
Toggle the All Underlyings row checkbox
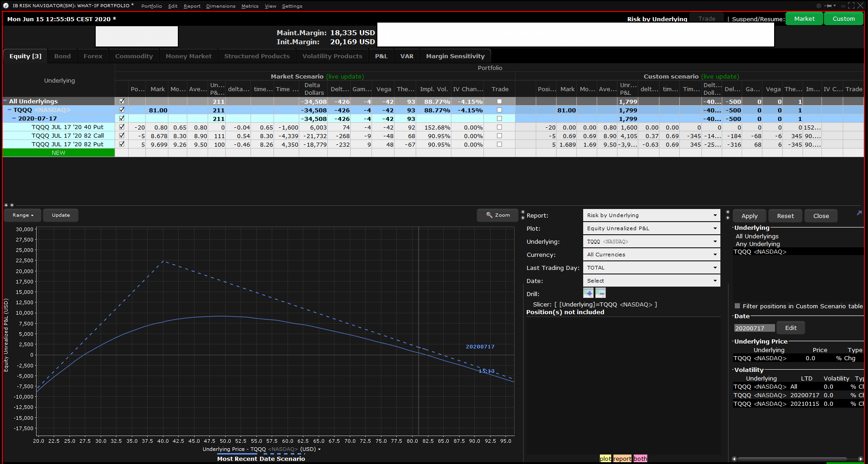pyautogui.click(x=121, y=102)
